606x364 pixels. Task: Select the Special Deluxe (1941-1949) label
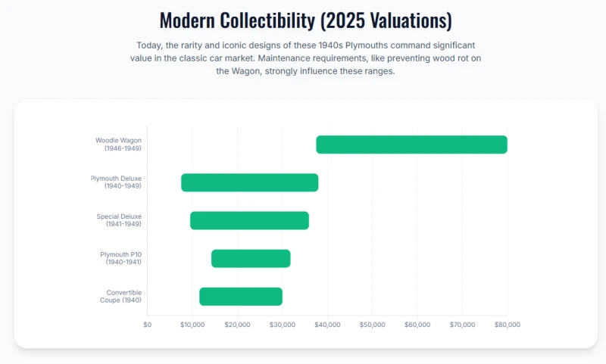(119, 220)
